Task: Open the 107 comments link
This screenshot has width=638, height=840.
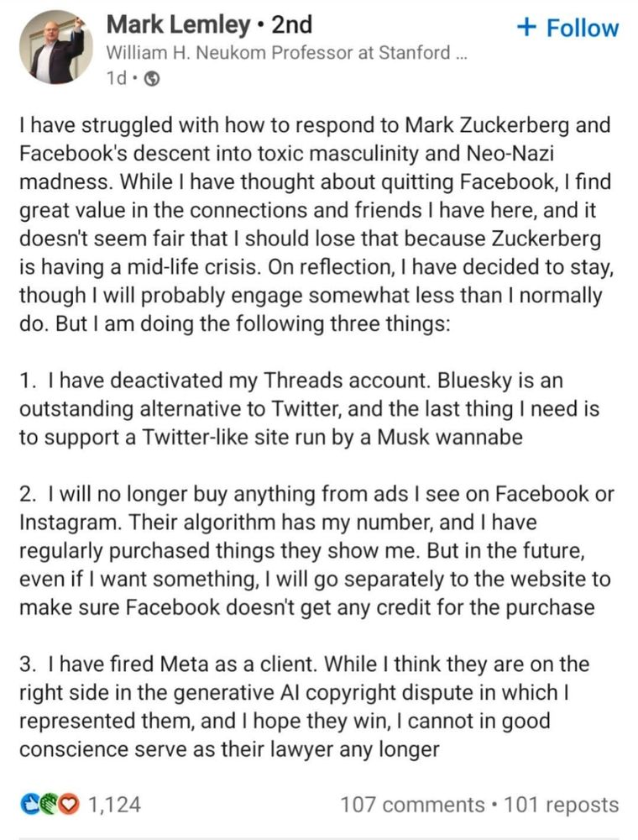Action: pos(412,804)
